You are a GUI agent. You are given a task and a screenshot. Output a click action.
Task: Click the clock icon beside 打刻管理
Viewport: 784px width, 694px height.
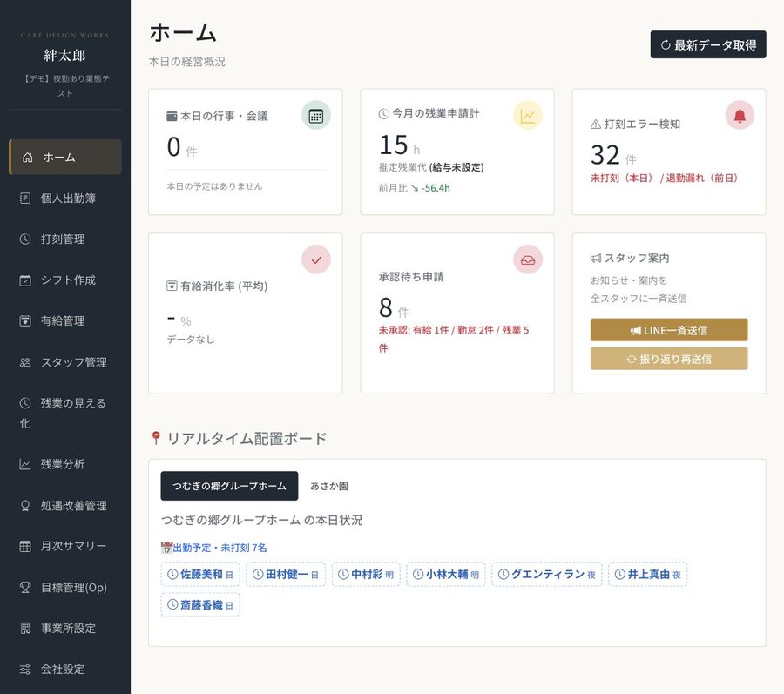coord(25,239)
